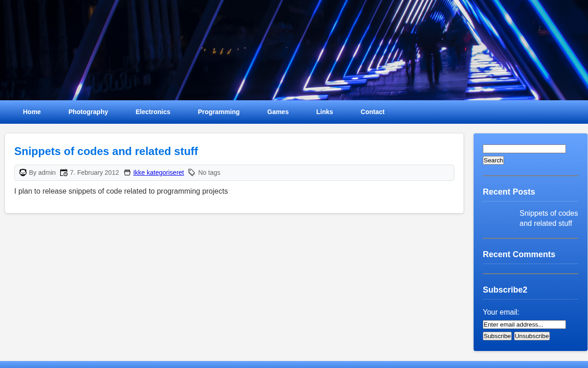Focus the sidebar search text field

point(524,149)
